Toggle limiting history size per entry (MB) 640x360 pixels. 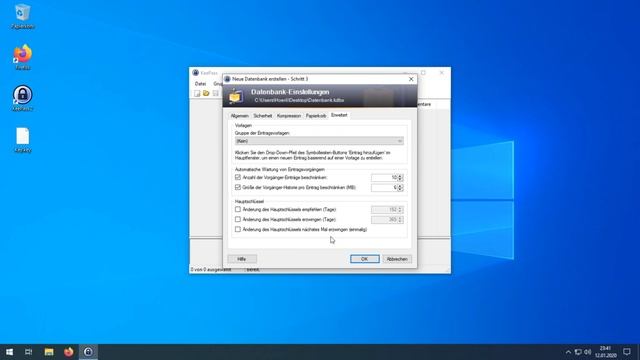coord(238,187)
